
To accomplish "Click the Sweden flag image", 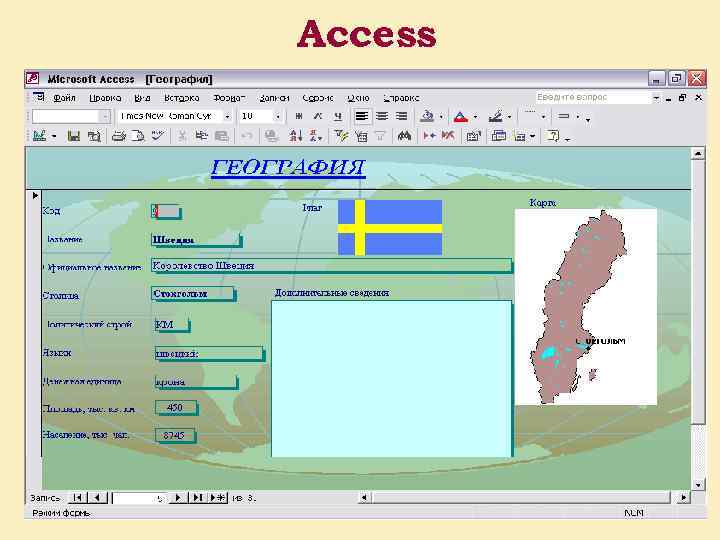I will [390, 227].
